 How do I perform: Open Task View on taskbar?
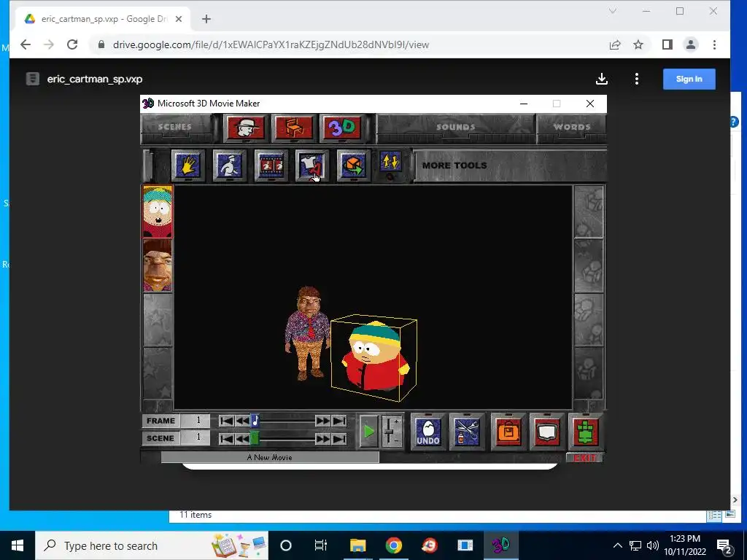pos(321,545)
